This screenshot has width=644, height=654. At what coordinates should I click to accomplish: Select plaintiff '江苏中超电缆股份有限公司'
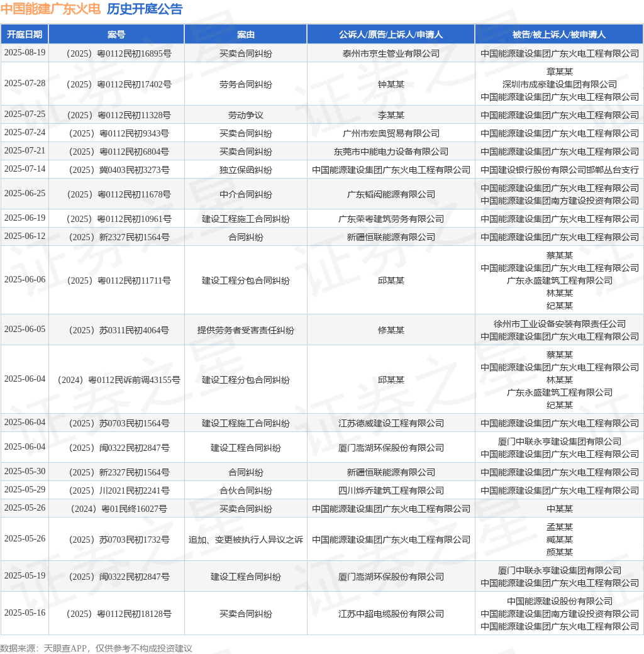point(391,614)
